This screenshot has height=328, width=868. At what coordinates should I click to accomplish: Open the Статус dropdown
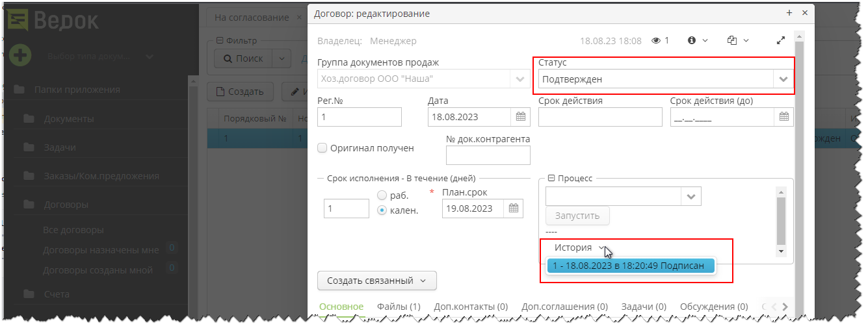coord(783,79)
